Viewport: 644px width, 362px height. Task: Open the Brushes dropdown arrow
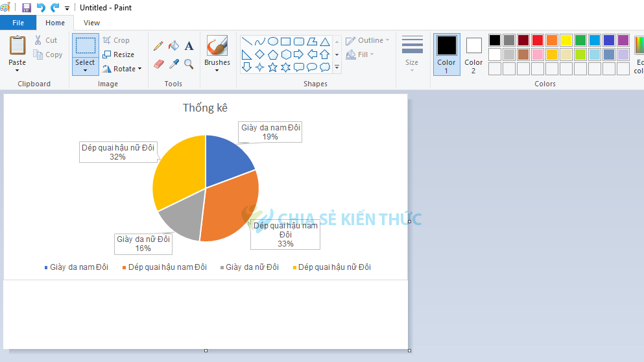coord(217,70)
